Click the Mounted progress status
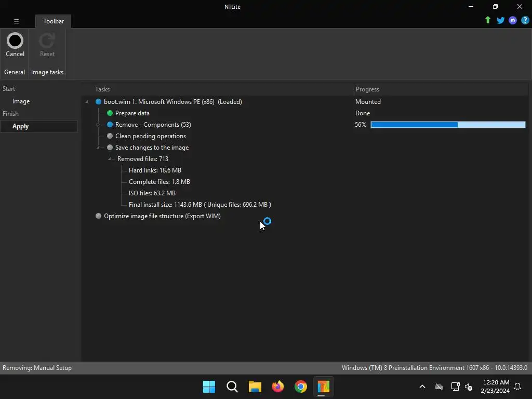 point(368,102)
